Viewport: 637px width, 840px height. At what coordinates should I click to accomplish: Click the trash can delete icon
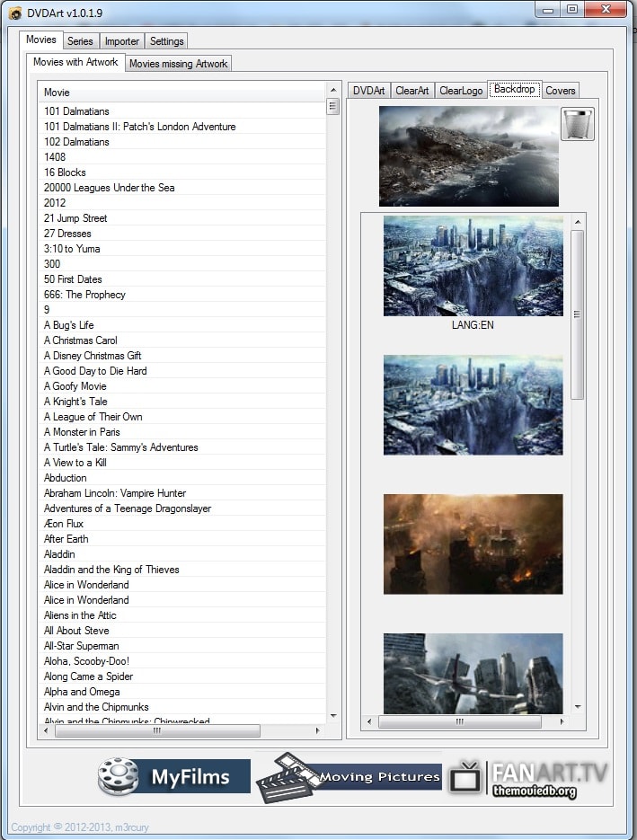pyautogui.click(x=578, y=124)
